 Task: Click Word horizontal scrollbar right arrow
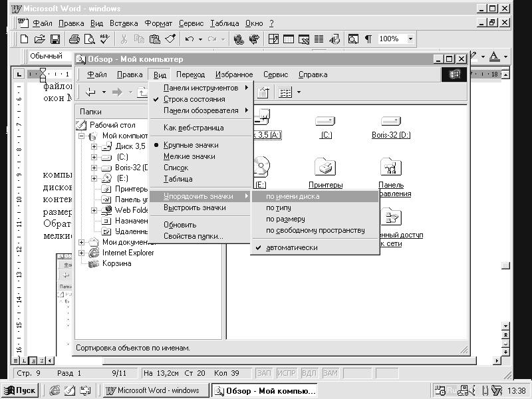point(497,360)
